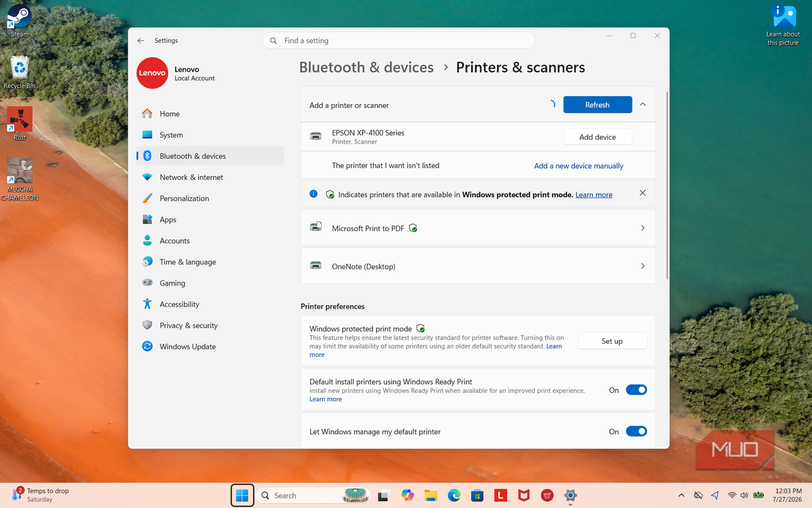Open the Windows Start menu
Image resolution: width=812 pixels, height=508 pixels.
[242, 495]
